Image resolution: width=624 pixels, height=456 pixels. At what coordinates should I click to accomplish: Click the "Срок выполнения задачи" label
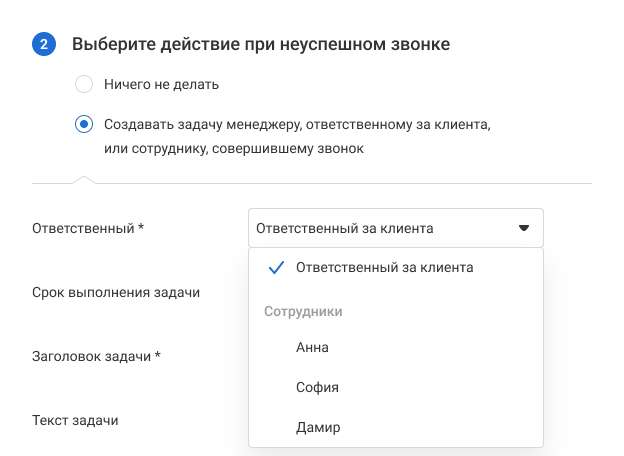click(x=116, y=292)
